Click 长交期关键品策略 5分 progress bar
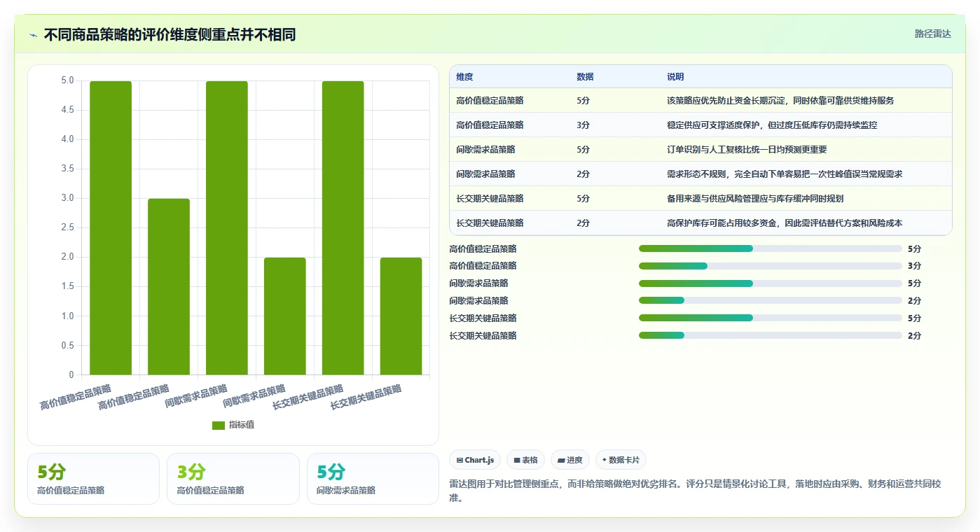 pyautogui.click(x=771, y=318)
